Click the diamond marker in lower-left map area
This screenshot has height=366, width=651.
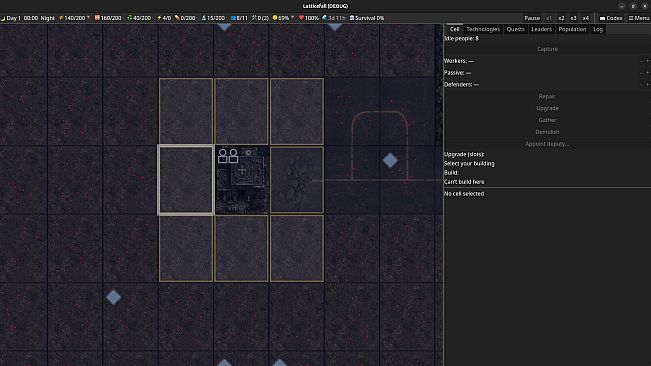pos(113,297)
